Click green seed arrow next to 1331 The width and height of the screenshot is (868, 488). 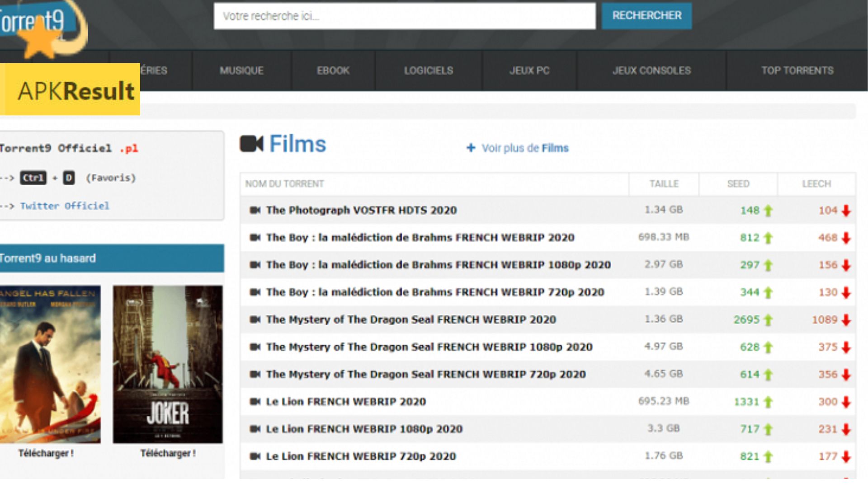pyautogui.click(x=768, y=402)
